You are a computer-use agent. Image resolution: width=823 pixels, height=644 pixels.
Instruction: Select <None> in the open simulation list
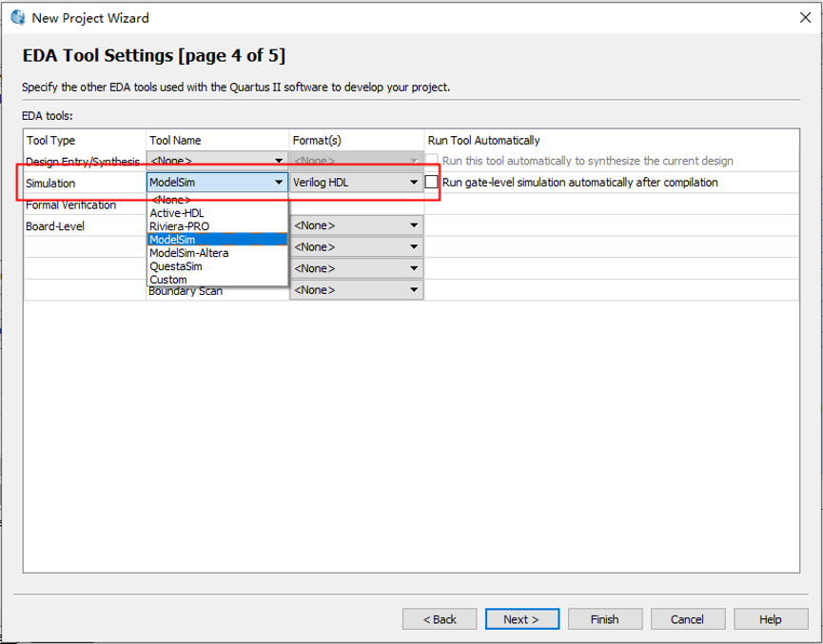(x=171, y=200)
